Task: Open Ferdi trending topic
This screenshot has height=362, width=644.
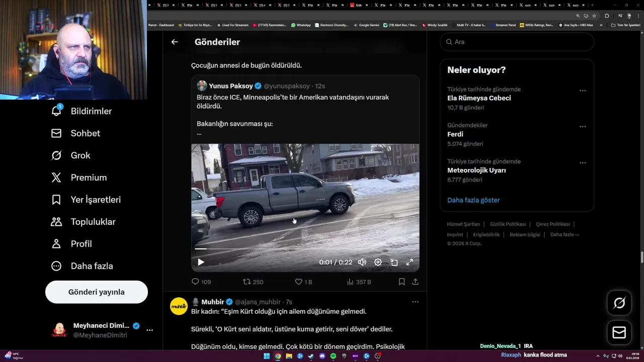Action: (x=455, y=134)
